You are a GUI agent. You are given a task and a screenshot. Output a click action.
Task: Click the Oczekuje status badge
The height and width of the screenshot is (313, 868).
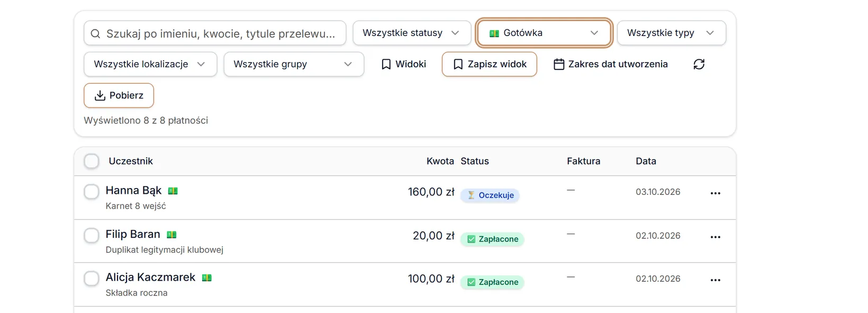pyautogui.click(x=490, y=195)
